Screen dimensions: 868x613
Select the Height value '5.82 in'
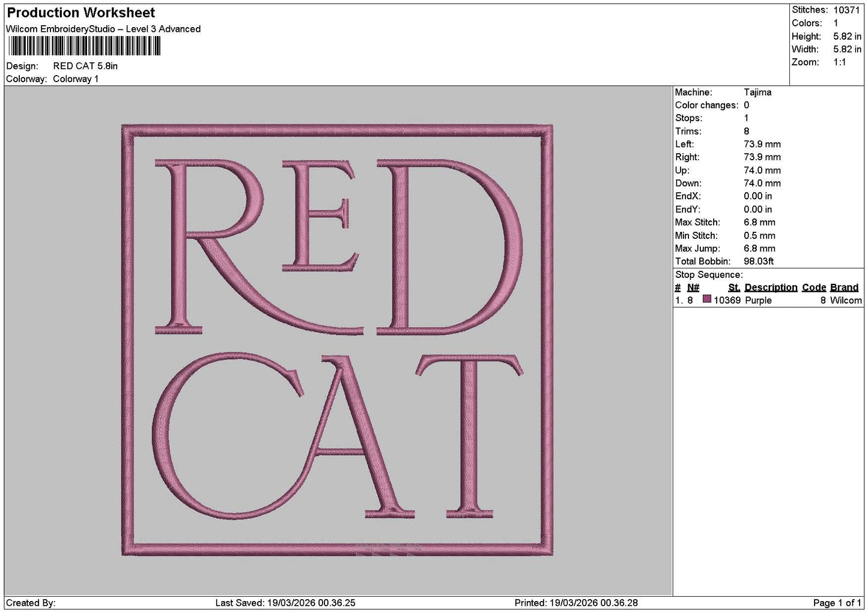847,36
